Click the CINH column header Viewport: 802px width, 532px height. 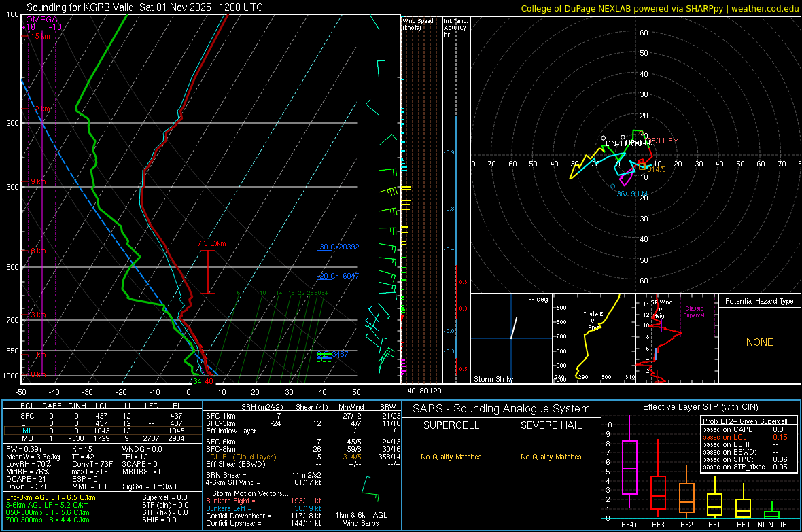pyautogui.click(x=77, y=406)
